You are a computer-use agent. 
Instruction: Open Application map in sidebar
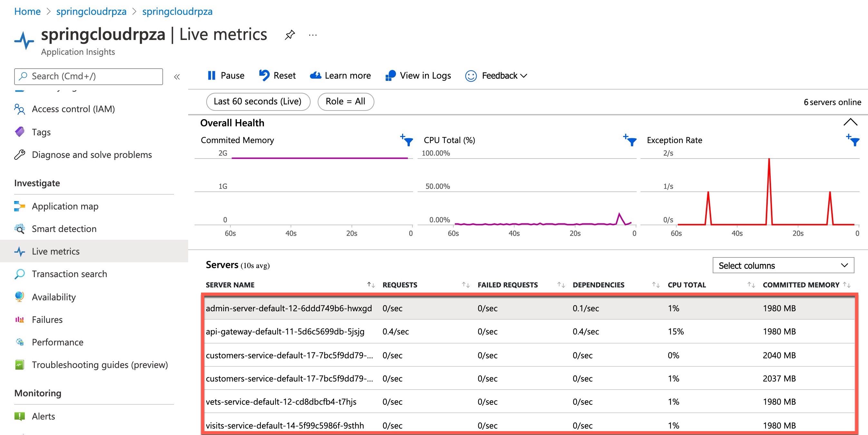click(x=65, y=206)
